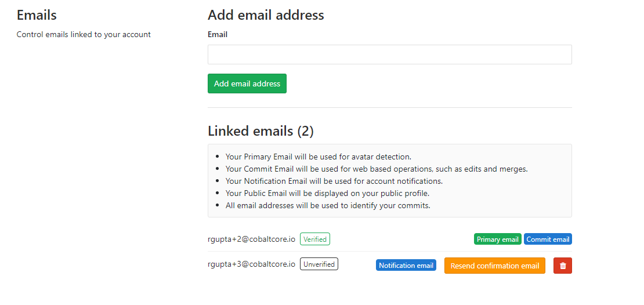Viewport: 644px width, 305px height.
Task: Click the Public Email profile note
Action: click(x=327, y=193)
